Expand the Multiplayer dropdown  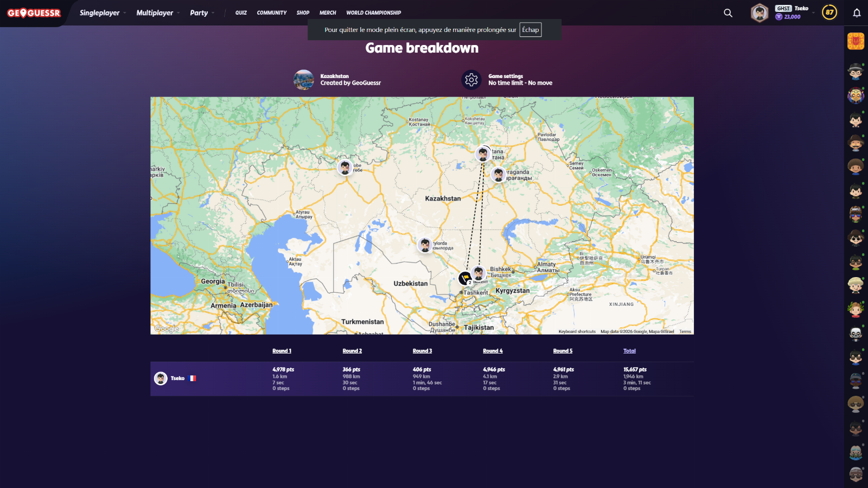[x=158, y=13]
